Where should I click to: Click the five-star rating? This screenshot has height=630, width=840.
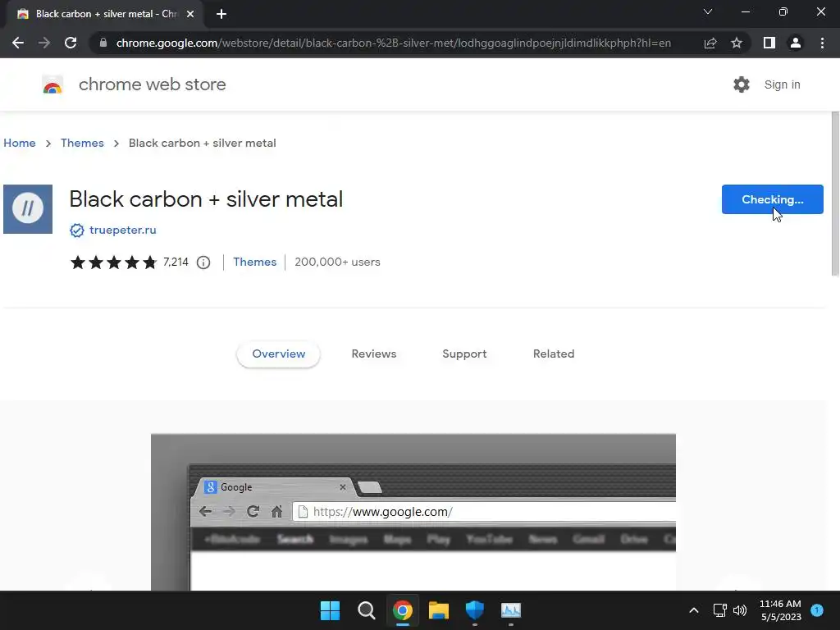point(113,262)
